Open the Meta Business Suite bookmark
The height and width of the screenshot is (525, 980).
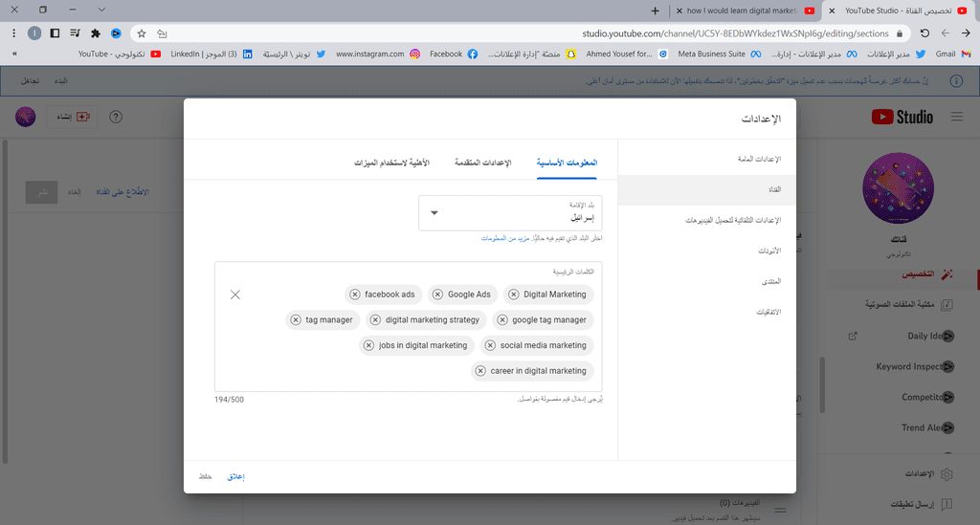coord(720,55)
